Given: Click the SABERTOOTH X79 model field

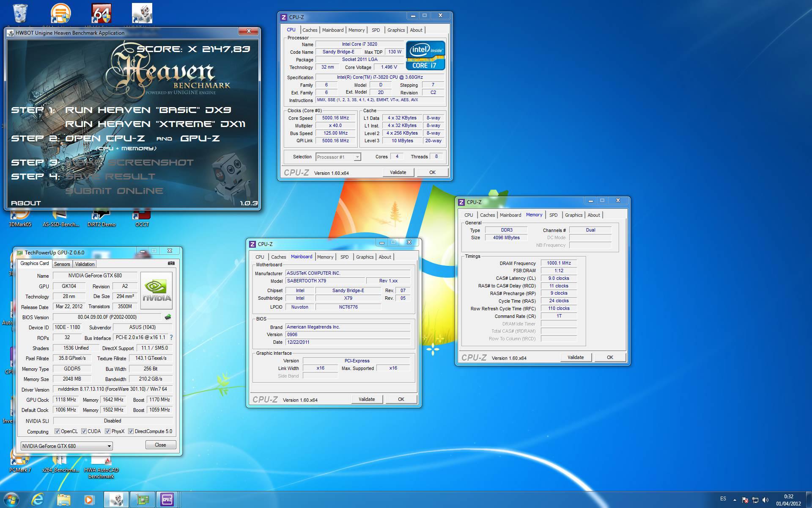Looking at the screenshot, I should (x=325, y=281).
